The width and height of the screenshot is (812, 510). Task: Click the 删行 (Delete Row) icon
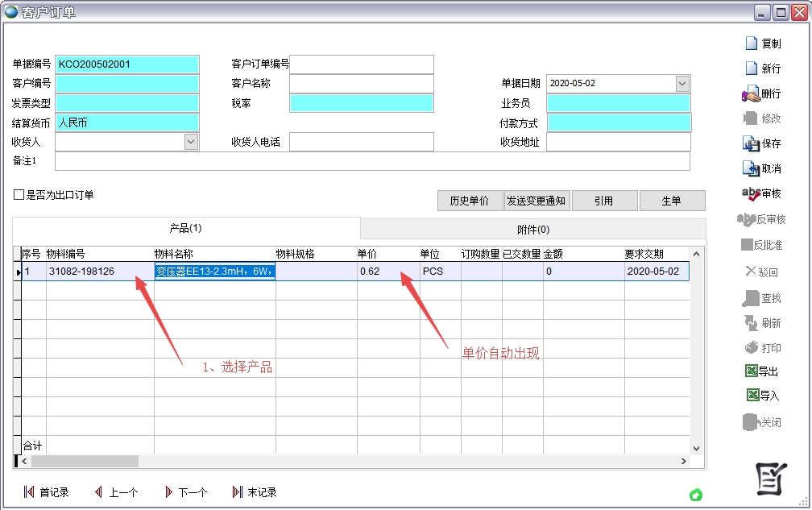click(x=751, y=93)
